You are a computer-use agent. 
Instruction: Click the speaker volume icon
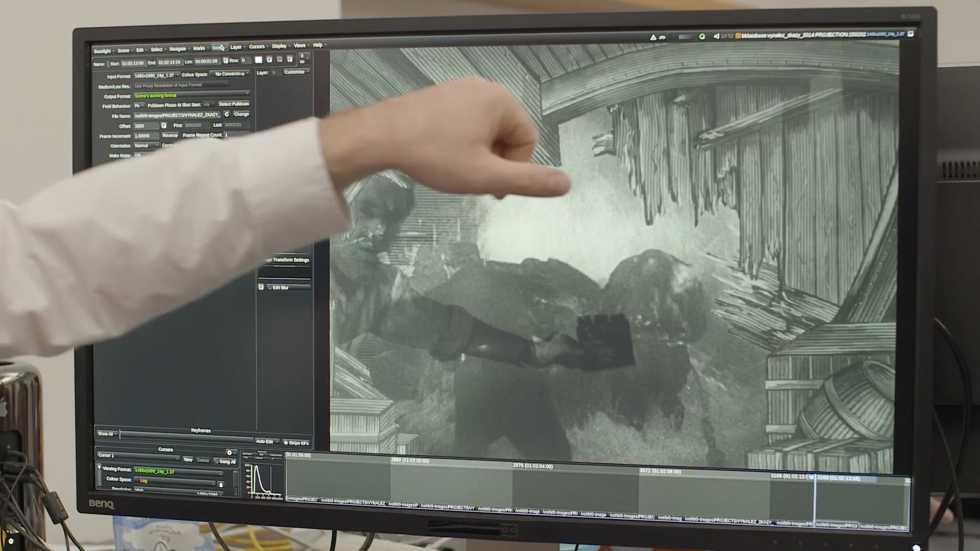tap(716, 36)
